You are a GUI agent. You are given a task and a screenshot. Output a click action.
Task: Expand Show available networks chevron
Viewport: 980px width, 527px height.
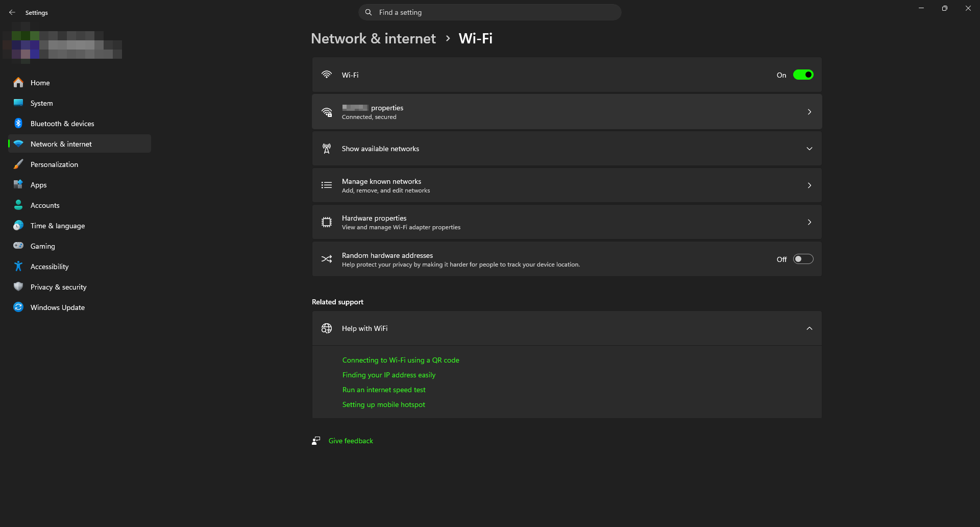pyautogui.click(x=810, y=149)
